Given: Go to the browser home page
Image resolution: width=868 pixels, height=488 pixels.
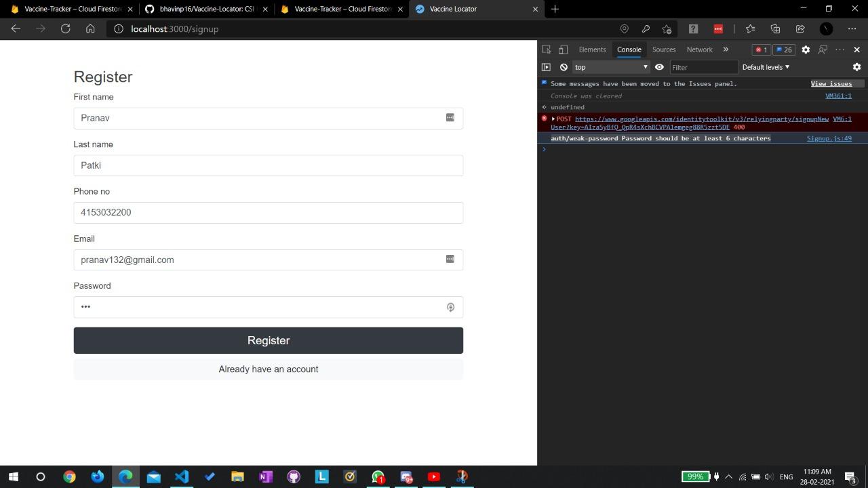Looking at the screenshot, I should tap(90, 28).
